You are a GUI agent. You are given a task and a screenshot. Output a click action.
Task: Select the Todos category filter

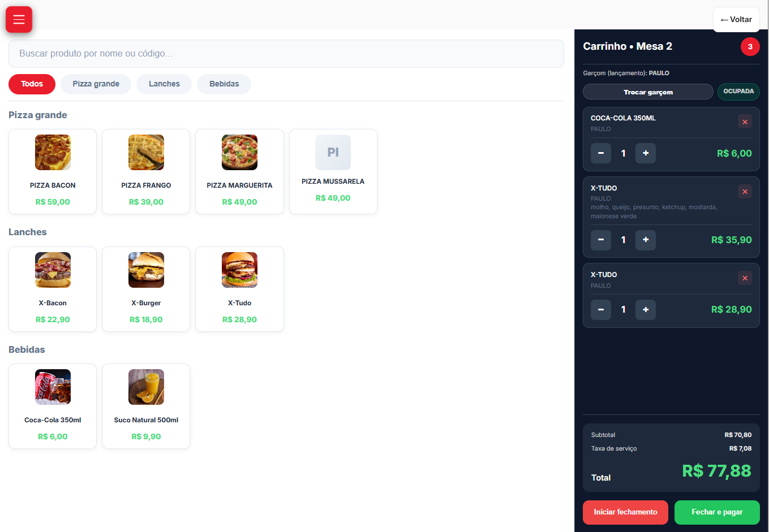point(32,84)
